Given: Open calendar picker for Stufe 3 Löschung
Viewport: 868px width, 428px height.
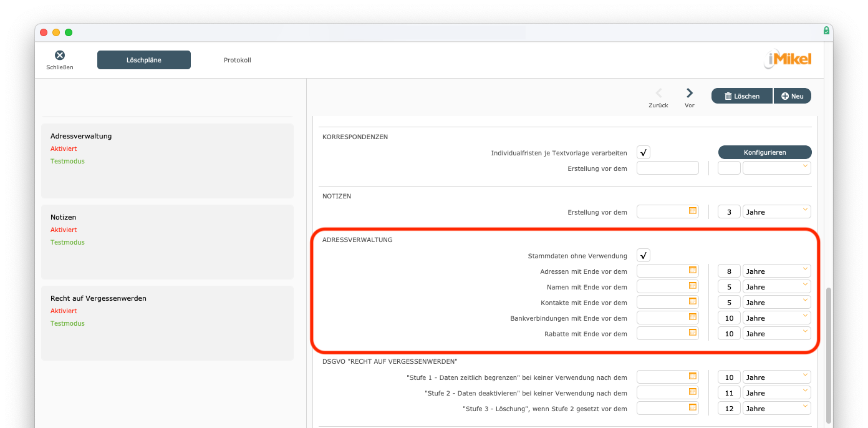Looking at the screenshot, I should point(692,407).
